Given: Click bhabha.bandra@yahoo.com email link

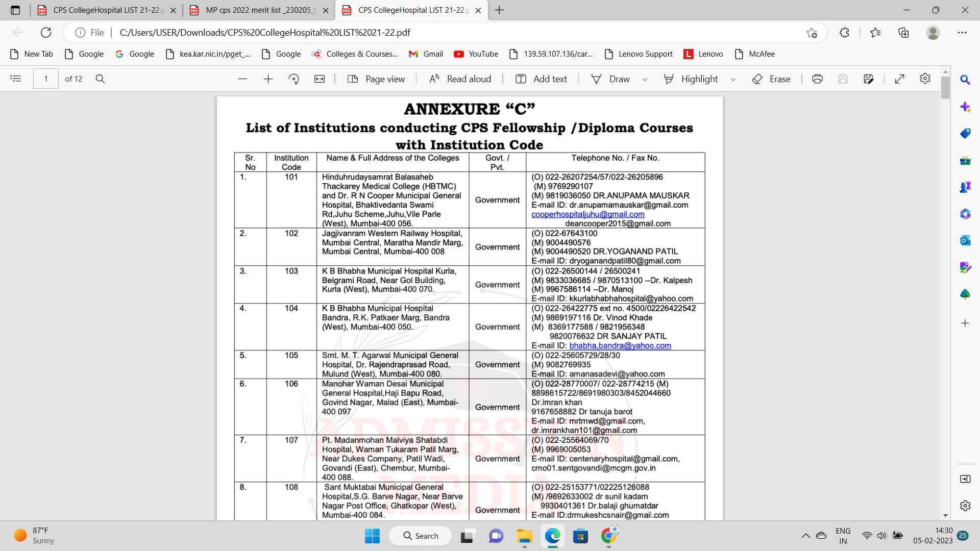Looking at the screenshot, I should (x=620, y=345).
